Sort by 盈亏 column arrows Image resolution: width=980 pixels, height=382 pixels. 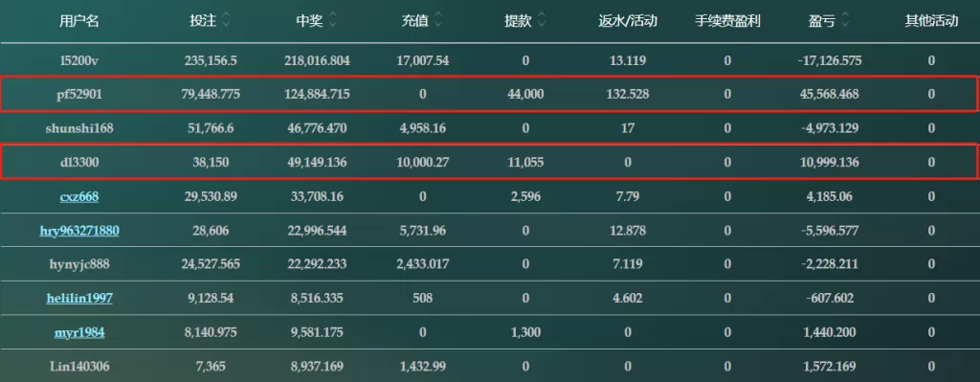(845, 21)
